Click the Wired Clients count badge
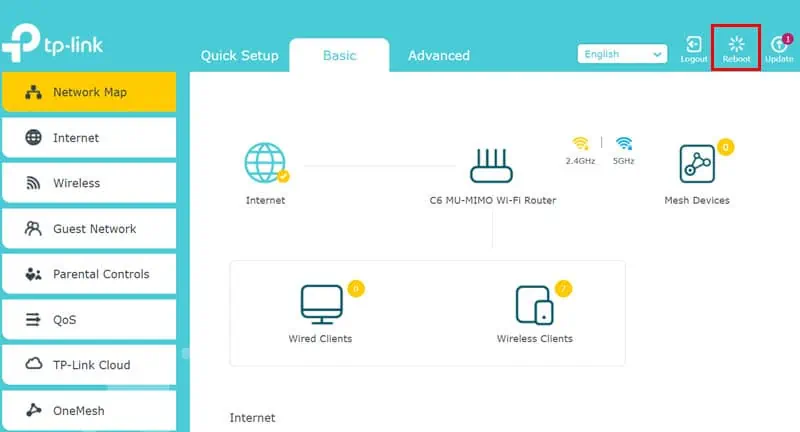 [356, 289]
